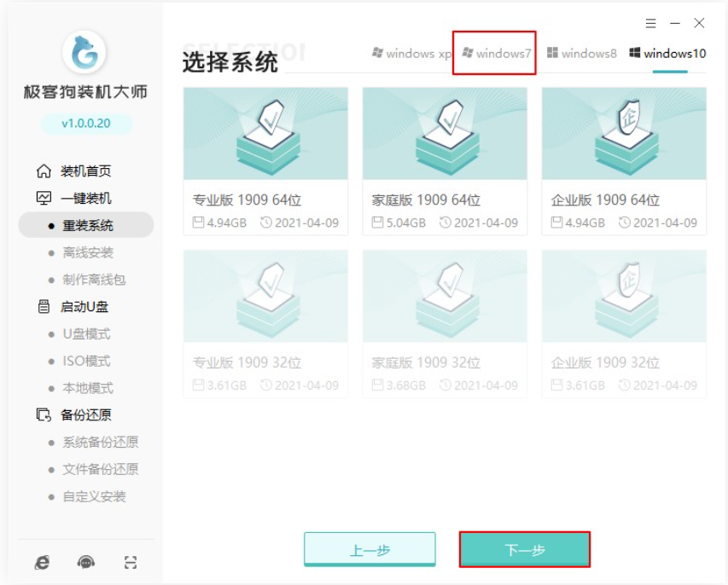728x585 pixels.
Task: Select the windows10 tab
Action: (x=667, y=54)
